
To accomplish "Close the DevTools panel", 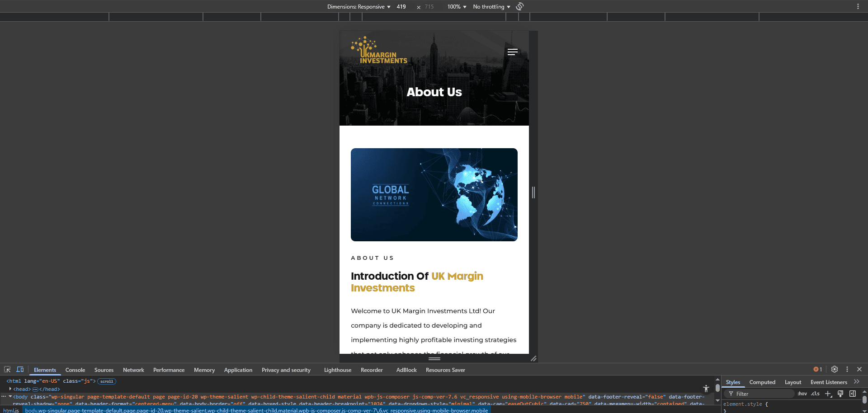I will (x=859, y=369).
